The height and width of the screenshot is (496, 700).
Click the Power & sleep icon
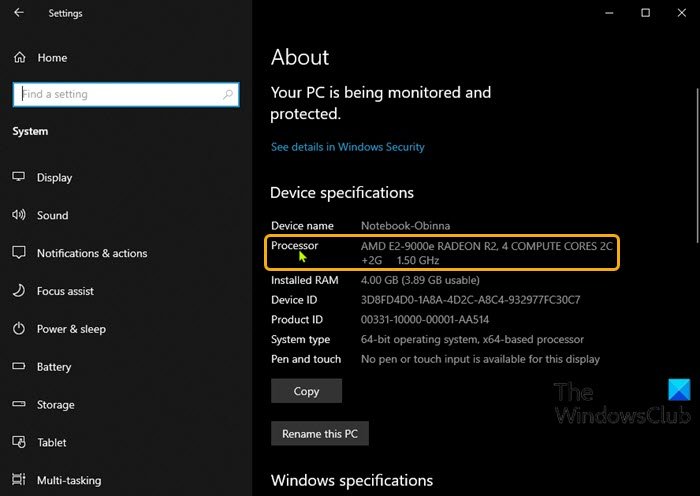[18, 329]
